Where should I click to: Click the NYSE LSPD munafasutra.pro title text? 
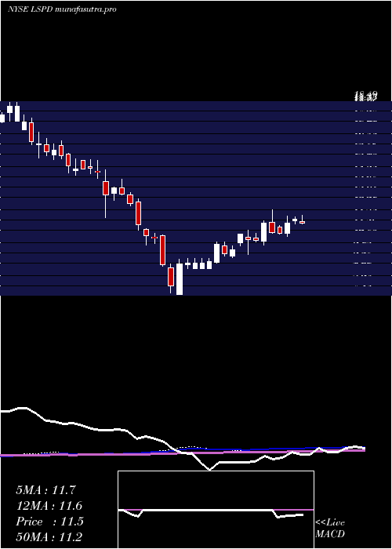(62, 9)
